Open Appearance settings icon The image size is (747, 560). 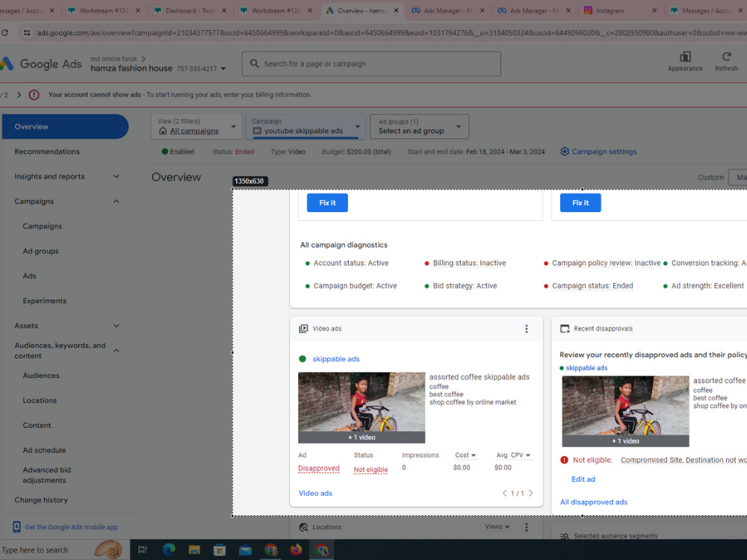(x=685, y=57)
